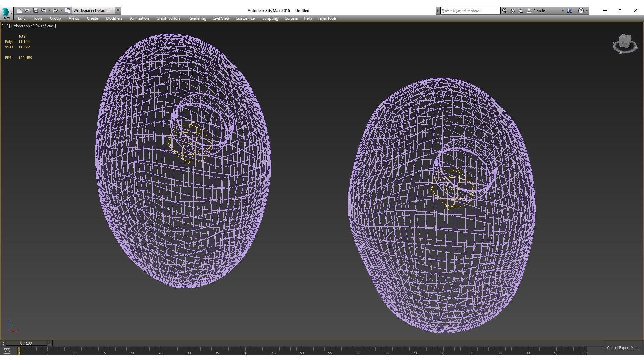This screenshot has height=362, width=644.
Task: Click the Open File folder icon
Action: [27, 11]
